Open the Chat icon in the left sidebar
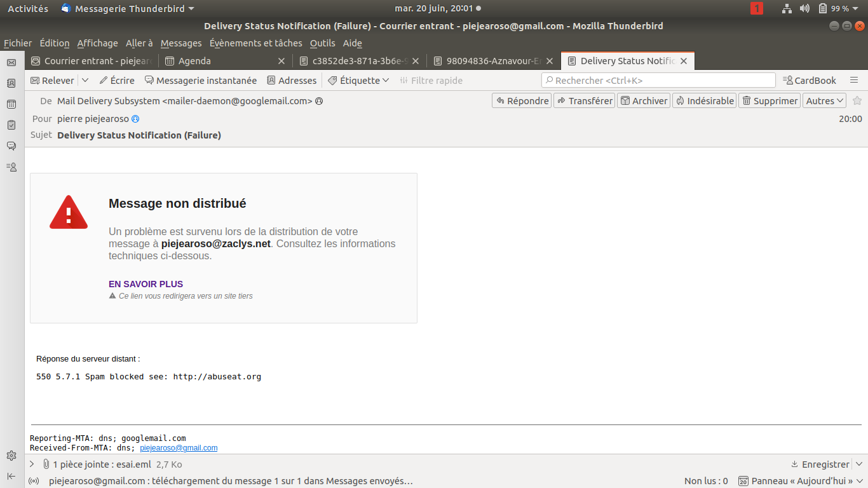 coord(11,146)
